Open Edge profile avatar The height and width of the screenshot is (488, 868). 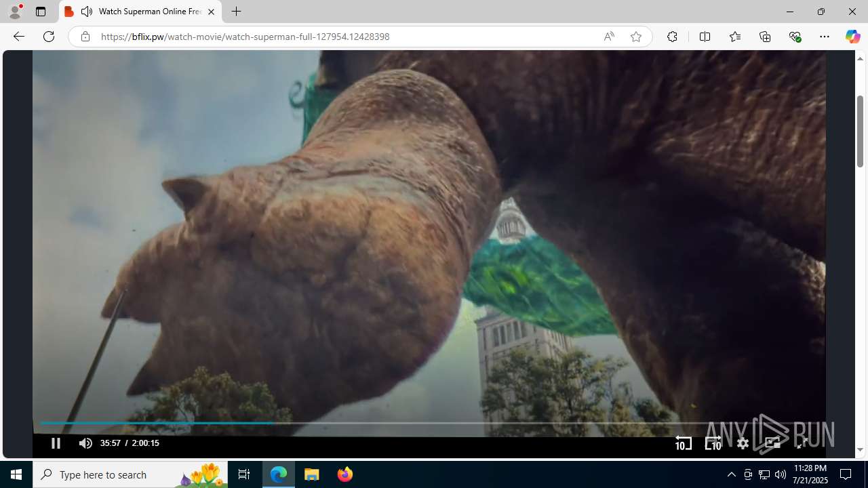coord(15,12)
